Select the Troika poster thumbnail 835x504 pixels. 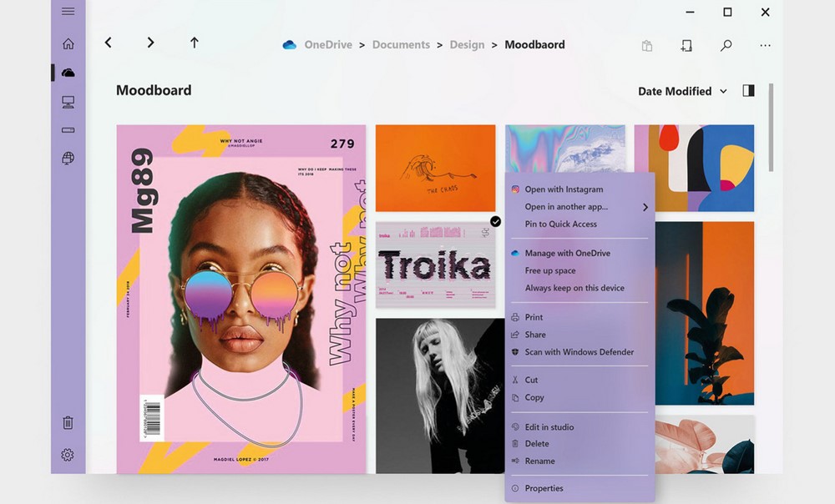tap(436, 265)
